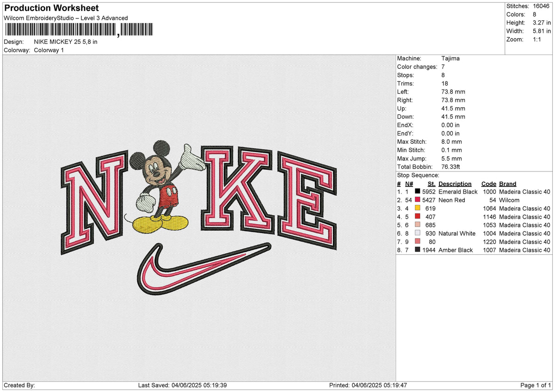Click the 'Created By:' footer label

[x=19, y=386]
